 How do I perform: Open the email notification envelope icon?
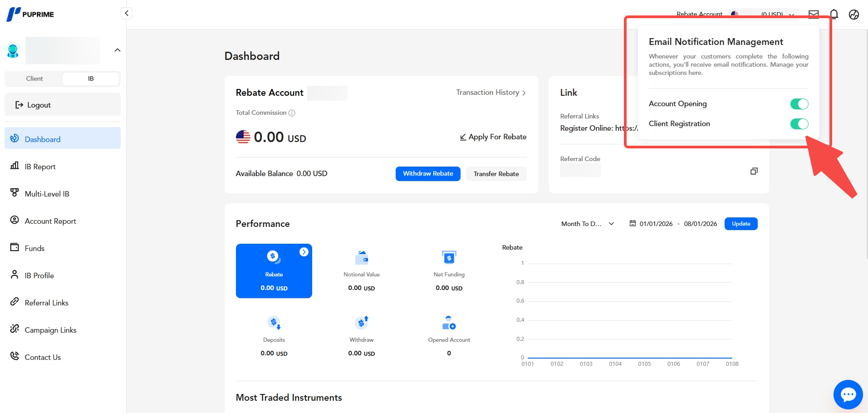[x=814, y=15]
